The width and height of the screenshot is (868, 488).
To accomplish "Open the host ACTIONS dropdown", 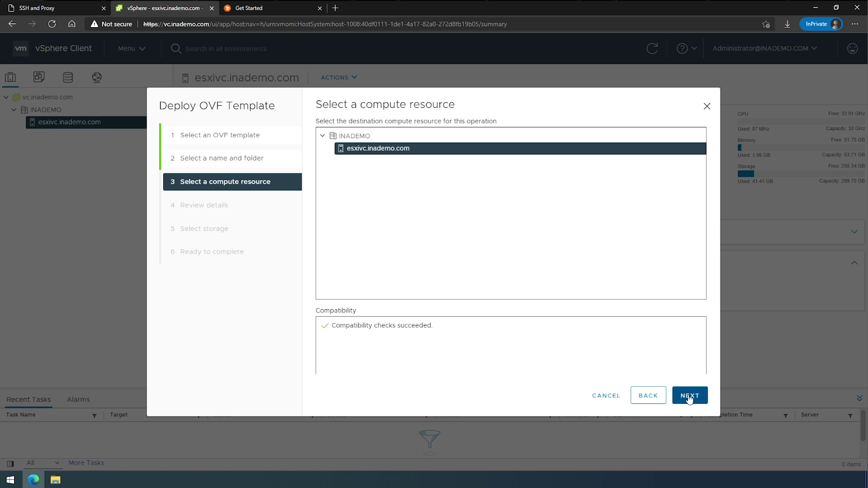I will click(x=339, y=78).
